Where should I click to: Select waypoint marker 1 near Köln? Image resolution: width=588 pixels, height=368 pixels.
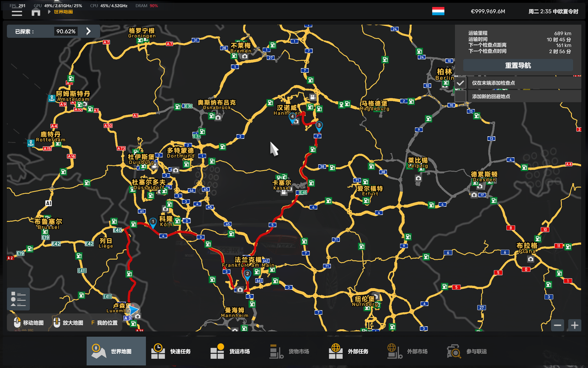153,223
